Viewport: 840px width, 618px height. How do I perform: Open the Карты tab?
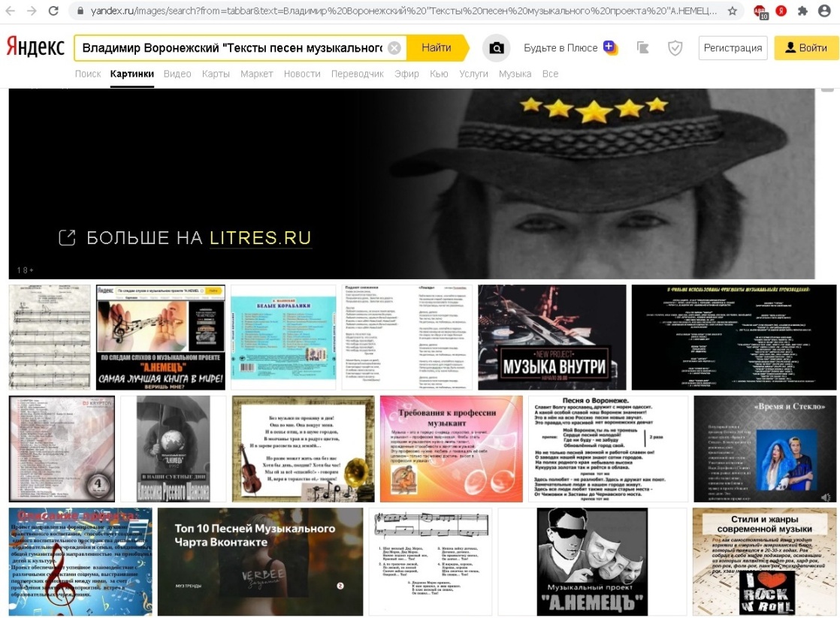click(x=216, y=74)
